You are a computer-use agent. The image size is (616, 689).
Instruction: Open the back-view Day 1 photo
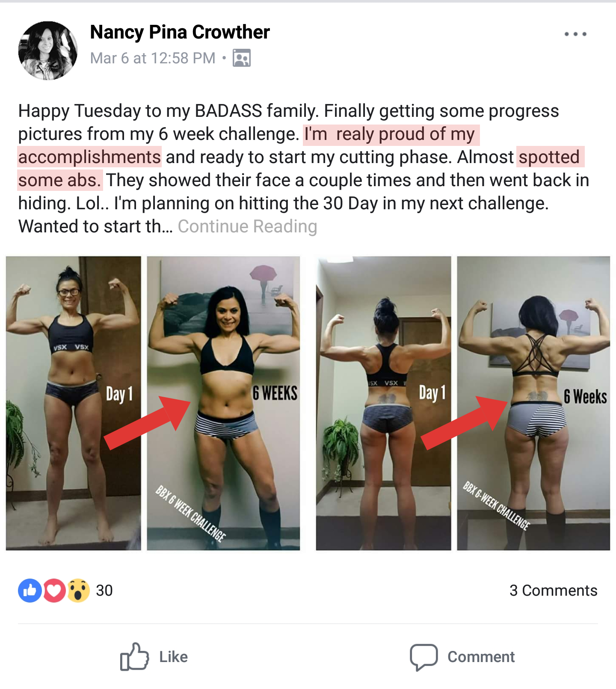pyautogui.click(x=383, y=403)
